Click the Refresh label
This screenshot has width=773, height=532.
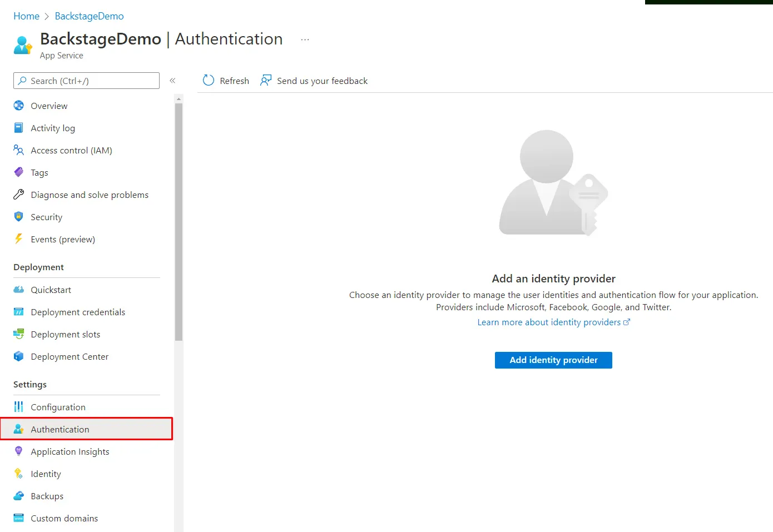pos(234,81)
